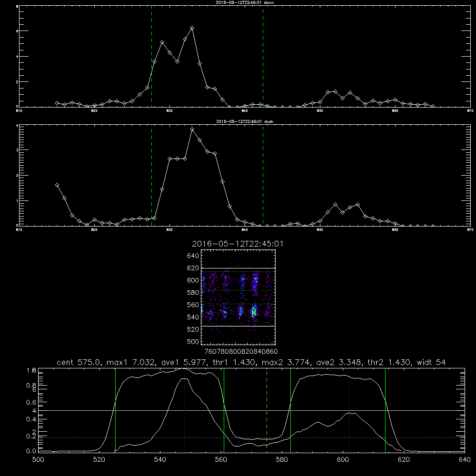
Task: Click 'max2 3.774' in the stats title
Action: [x=286, y=362]
